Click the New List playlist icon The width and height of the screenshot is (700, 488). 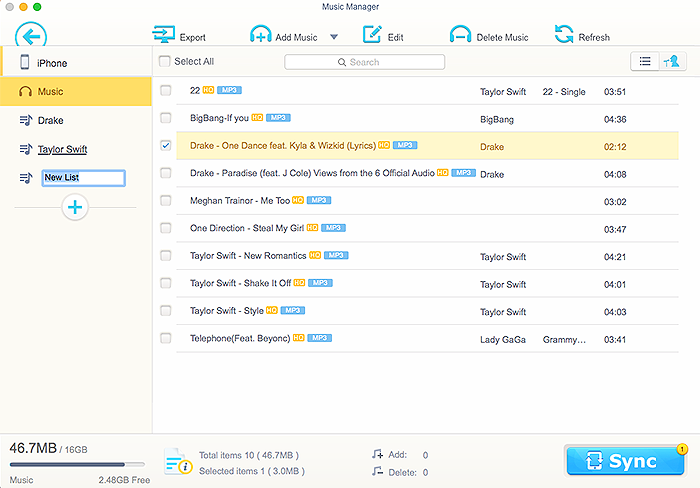point(26,178)
